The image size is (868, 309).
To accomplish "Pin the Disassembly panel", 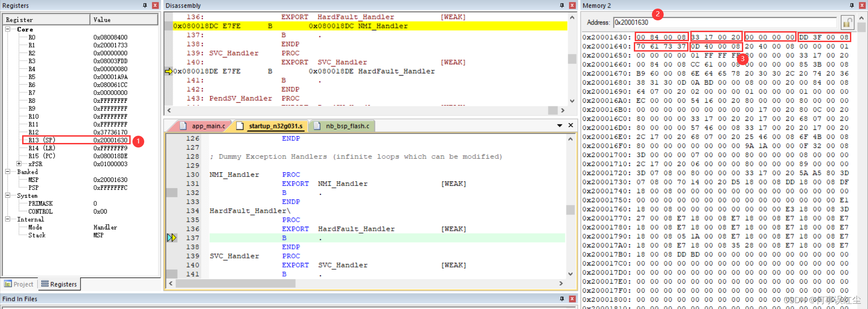I will [x=562, y=5].
